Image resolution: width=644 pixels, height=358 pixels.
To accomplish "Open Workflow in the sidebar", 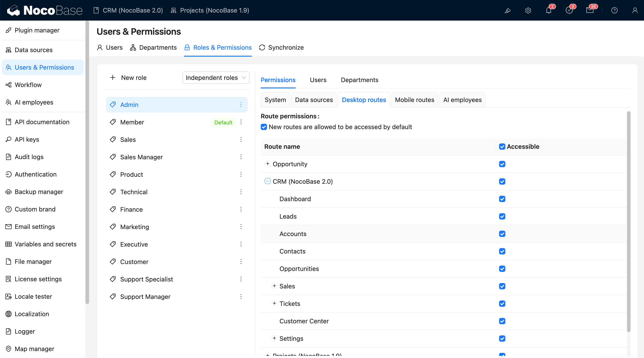I will [28, 85].
